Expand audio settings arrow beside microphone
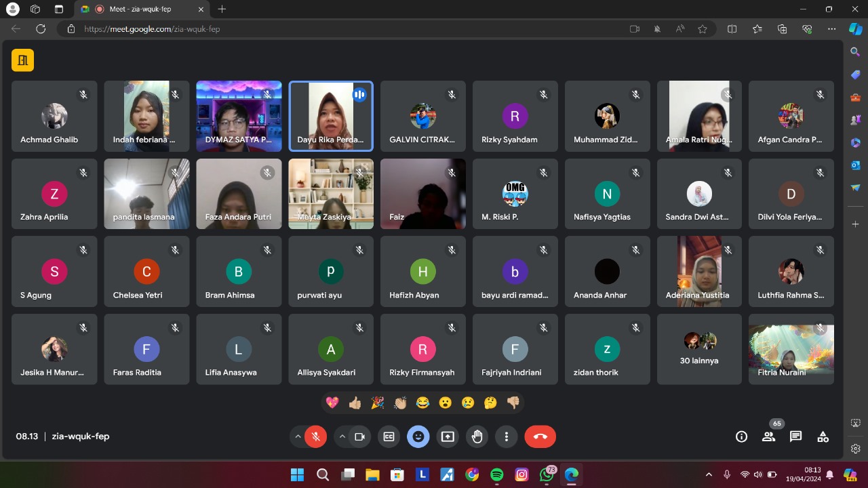The height and width of the screenshot is (488, 868). pyautogui.click(x=298, y=437)
